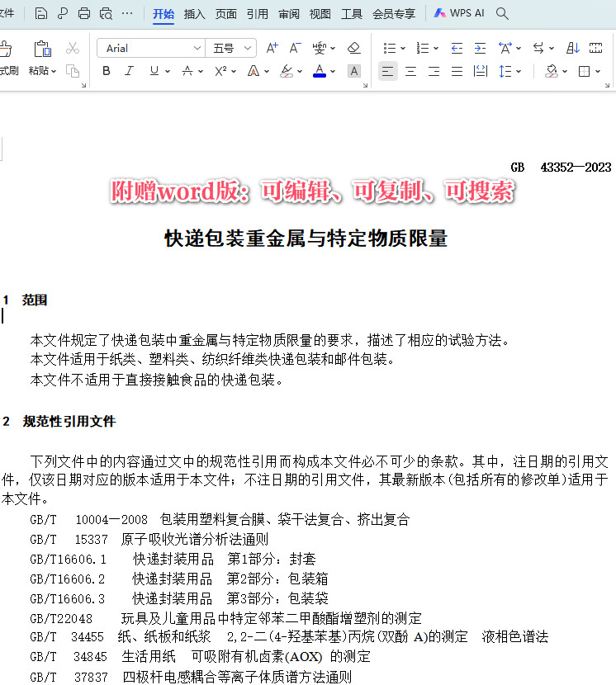Click bullet list icon

click(x=389, y=48)
